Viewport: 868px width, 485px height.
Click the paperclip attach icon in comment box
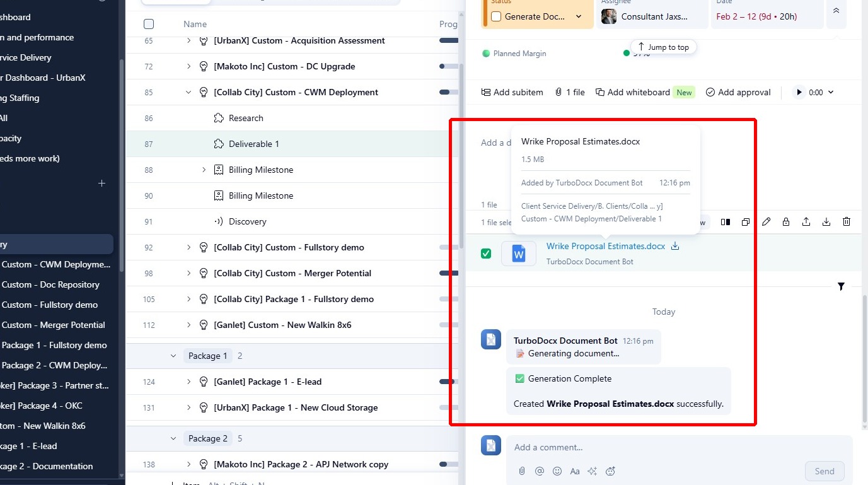(522, 471)
